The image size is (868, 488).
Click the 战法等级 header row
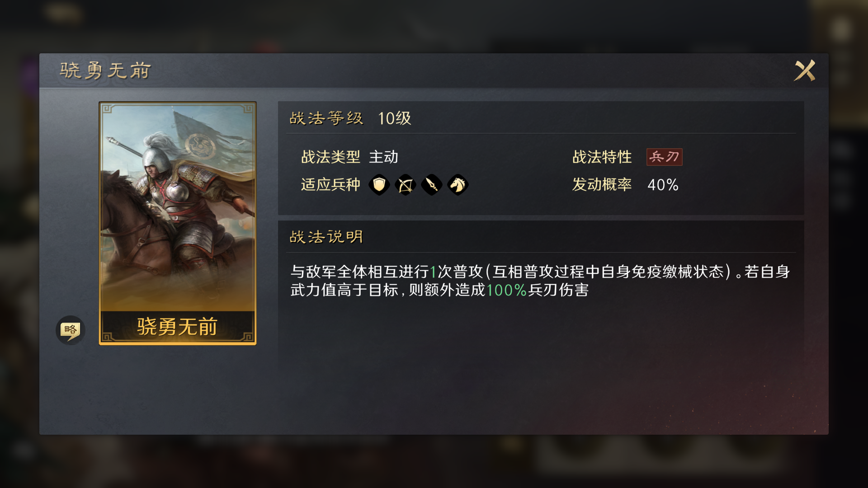coord(541,118)
